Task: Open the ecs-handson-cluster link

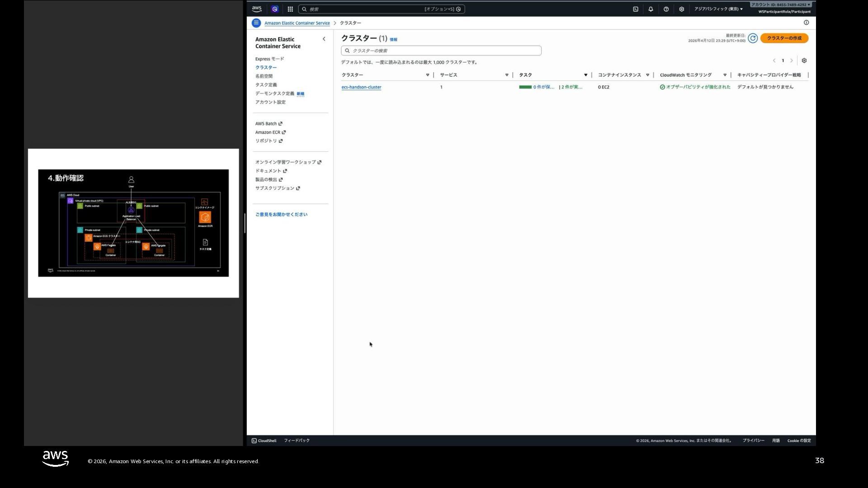Action: tap(361, 87)
